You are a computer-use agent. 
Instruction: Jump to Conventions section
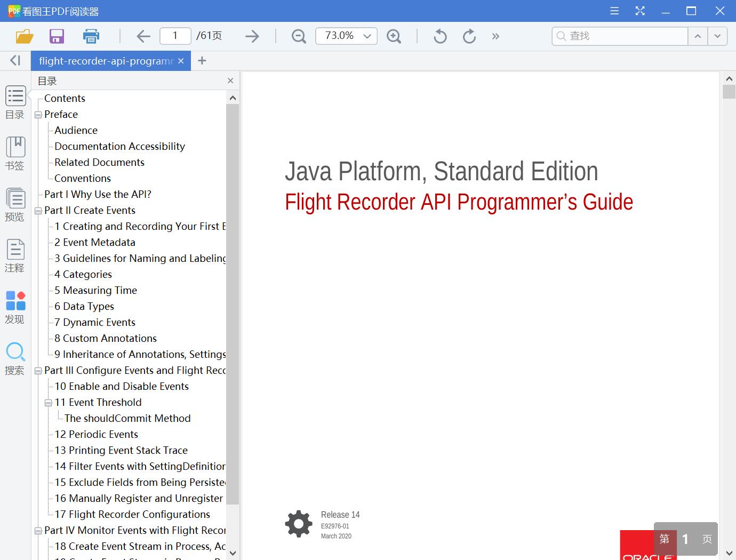pos(83,178)
